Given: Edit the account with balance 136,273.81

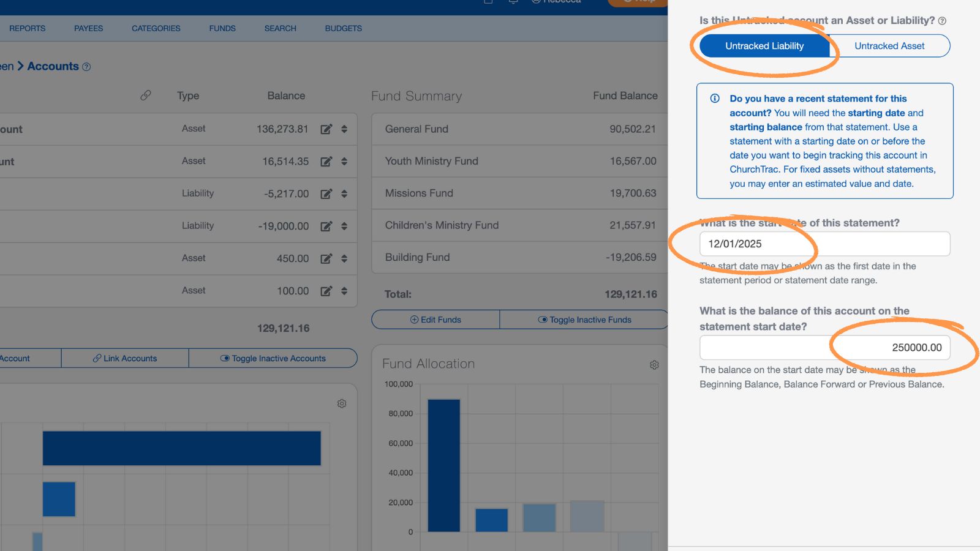Looking at the screenshot, I should pos(326,129).
